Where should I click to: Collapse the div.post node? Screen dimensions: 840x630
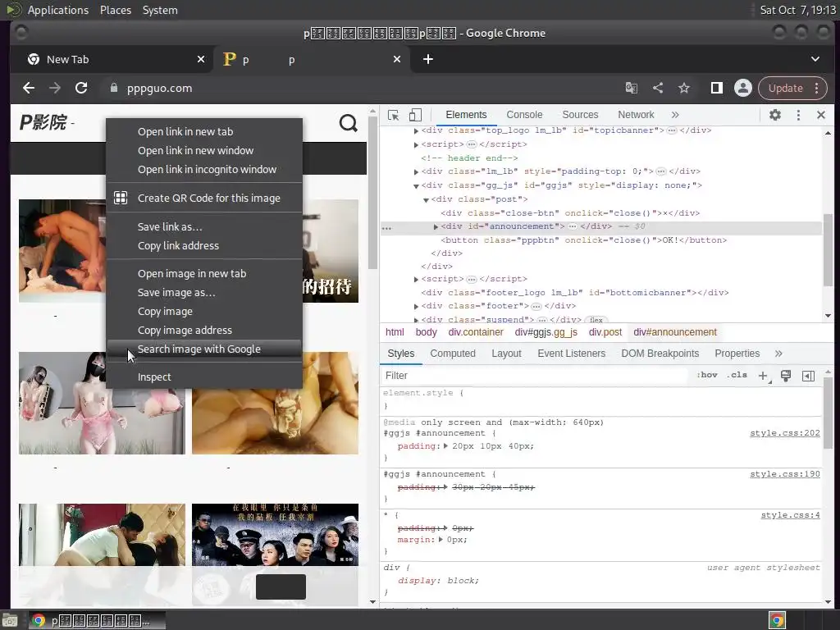point(426,199)
